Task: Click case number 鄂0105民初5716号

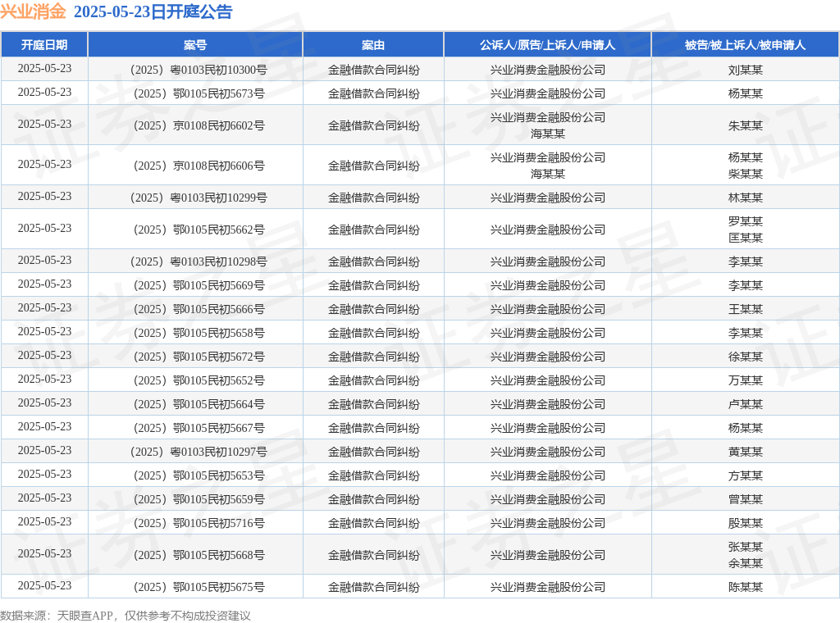Action: 199,524
